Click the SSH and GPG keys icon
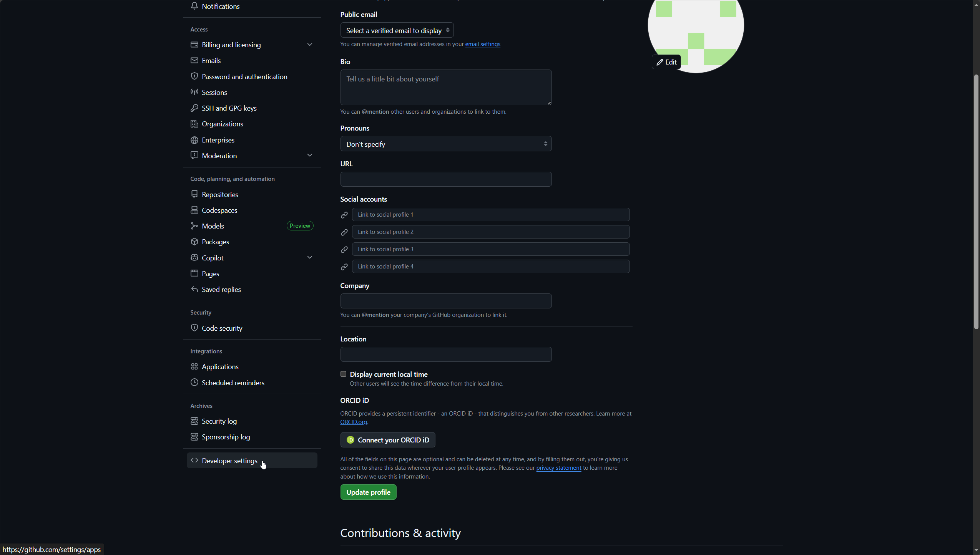 (x=194, y=108)
